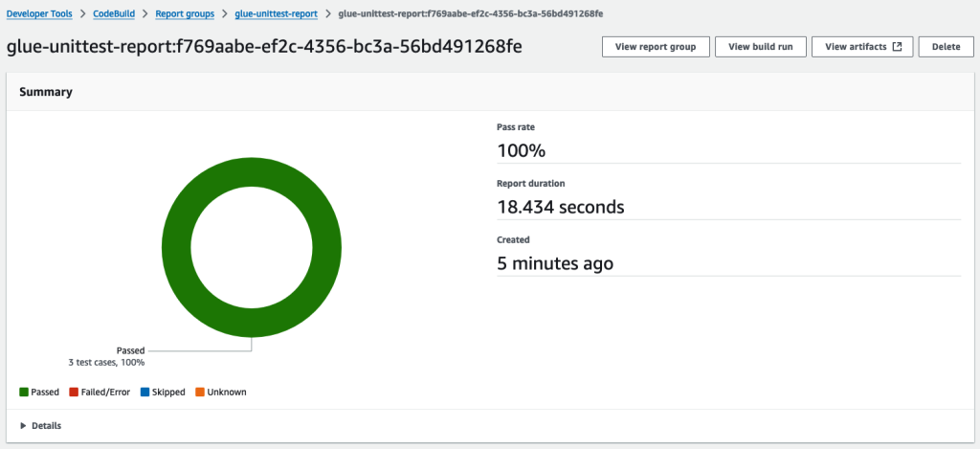
Task: Click the Created label
Action: [513, 239]
